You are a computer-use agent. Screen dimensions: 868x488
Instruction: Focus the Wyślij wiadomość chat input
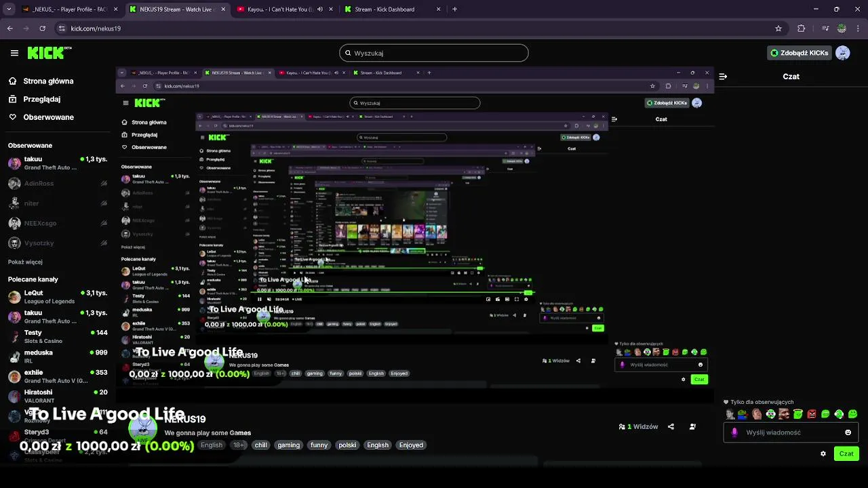(x=790, y=432)
